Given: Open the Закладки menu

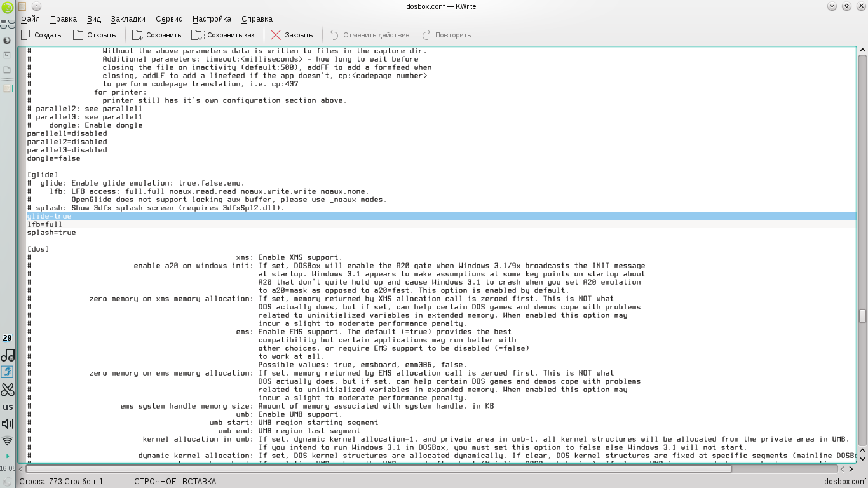Looking at the screenshot, I should coord(128,19).
